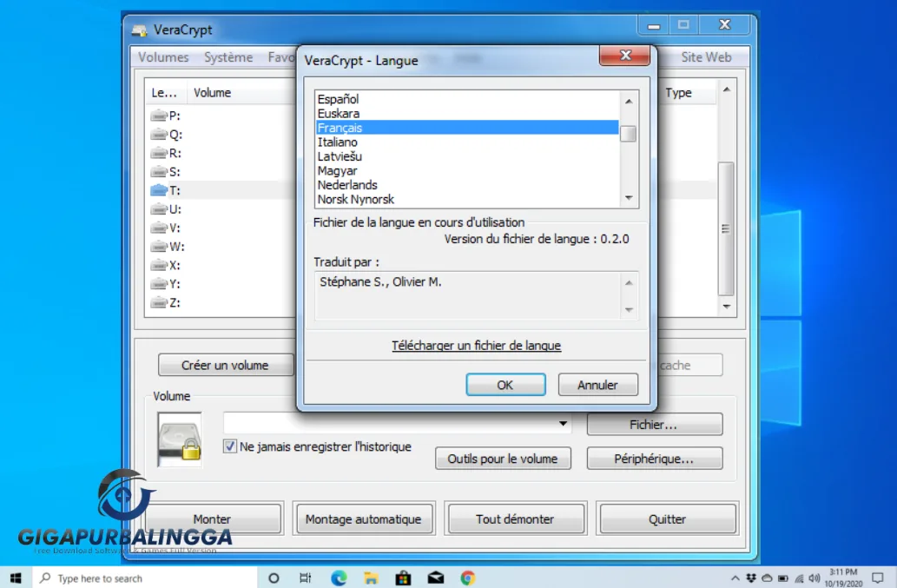Open the Volumes menu
The image size is (897, 588).
coord(163,57)
